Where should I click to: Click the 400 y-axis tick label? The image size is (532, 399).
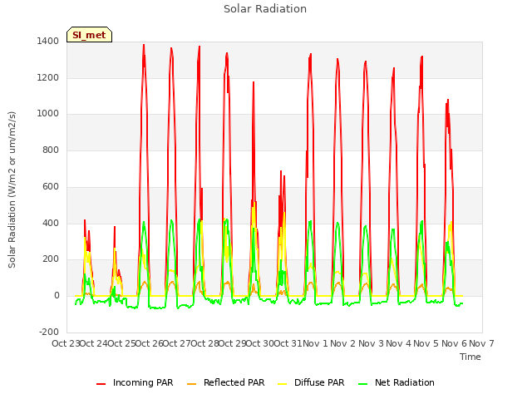[51, 223]
